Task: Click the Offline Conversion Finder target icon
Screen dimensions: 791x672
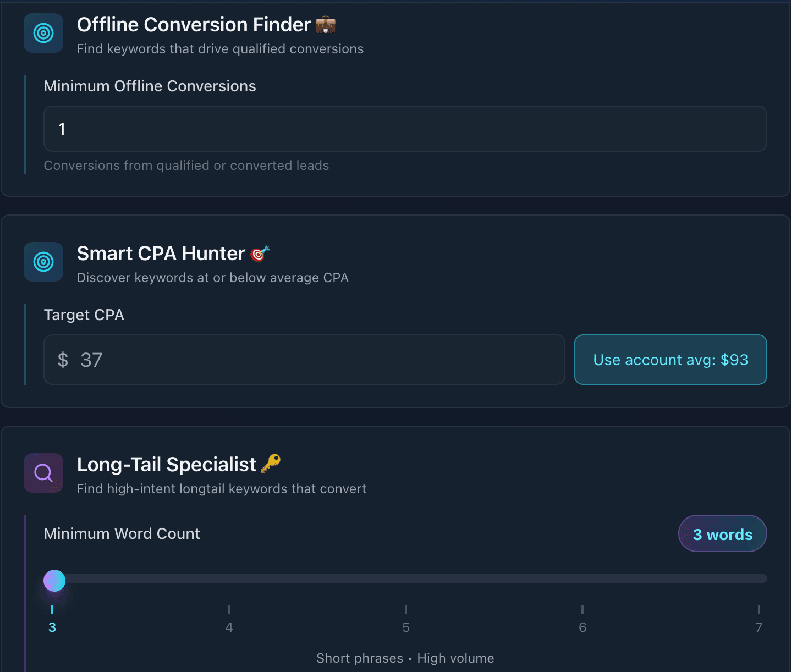Action: click(43, 33)
